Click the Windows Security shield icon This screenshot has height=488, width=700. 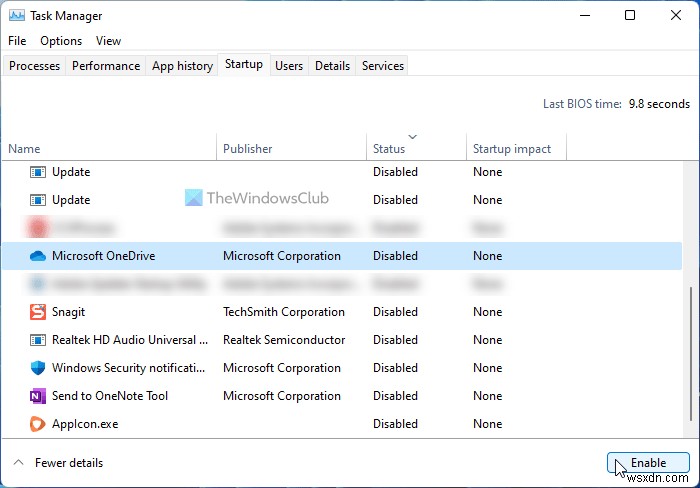coord(38,368)
